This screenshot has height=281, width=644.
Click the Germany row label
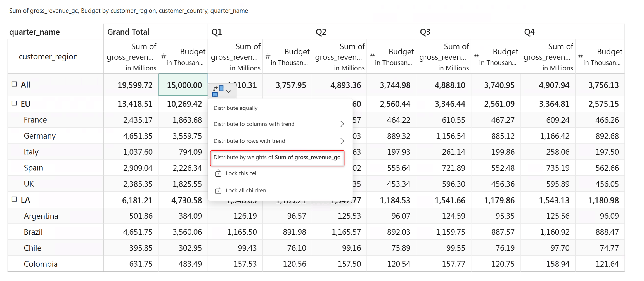click(x=40, y=136)
